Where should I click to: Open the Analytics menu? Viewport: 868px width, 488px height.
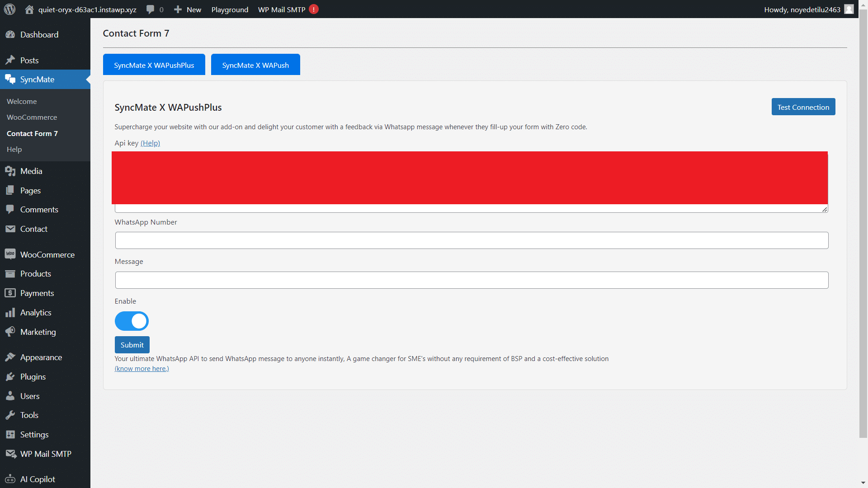[35, 313]
